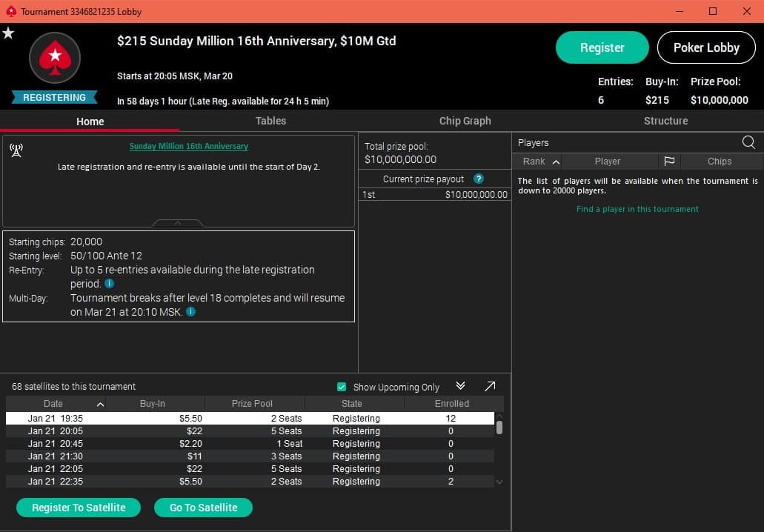Click Starts at 20:05 MSK, Mar 20 text
This screenshot has width=764, height=532.
[174, 76]
